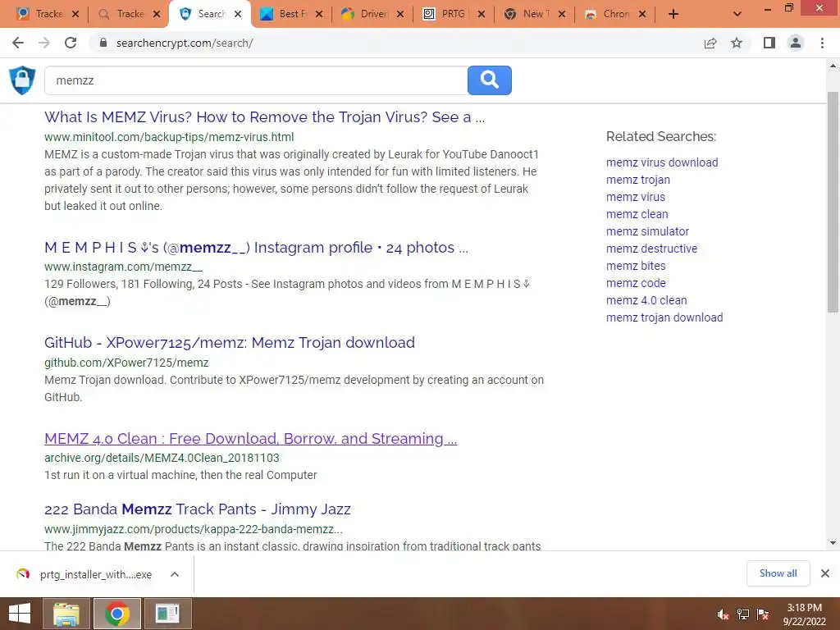This screenshot has width=840, height=630.
Task: Click related search memz trojan
Action: point(638,180)
